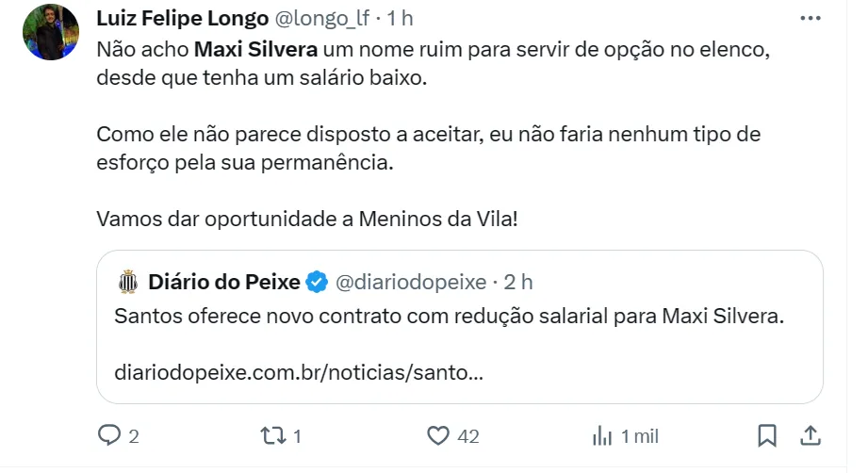Like the tweet with heart icon
The height and width of the screenshot is (473, 868).
click(437, 435)
